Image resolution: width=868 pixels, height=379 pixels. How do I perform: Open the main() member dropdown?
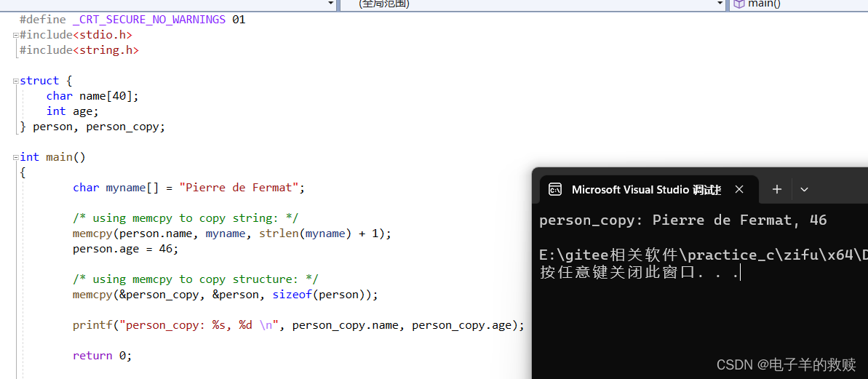pos(800,4)
